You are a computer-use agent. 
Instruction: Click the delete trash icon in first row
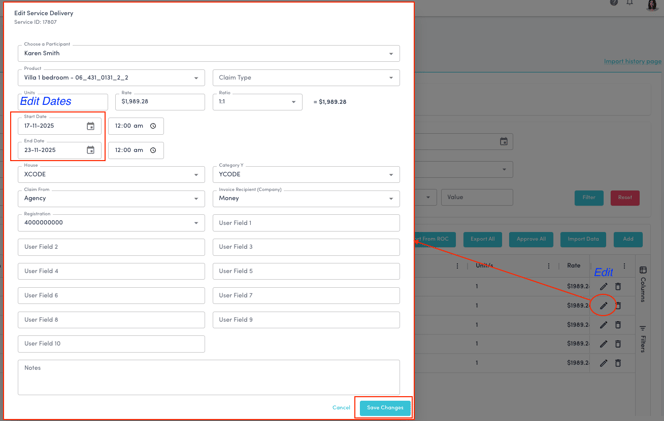[618, 287]
